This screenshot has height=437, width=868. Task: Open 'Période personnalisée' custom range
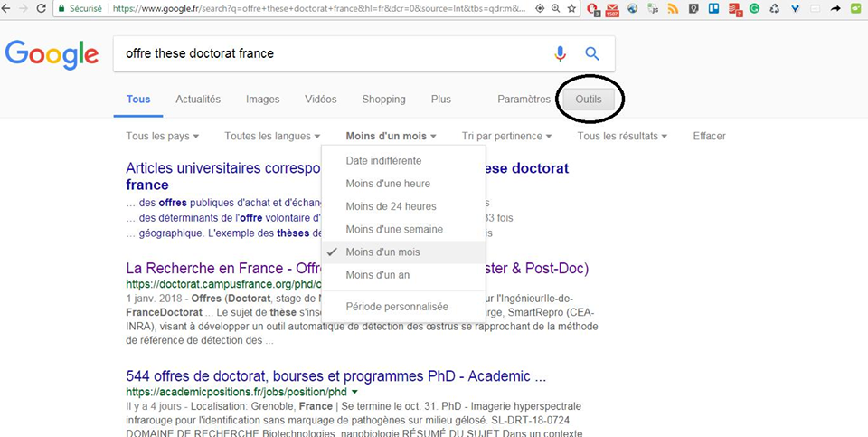pyautogui.click(x=403, y=307)
